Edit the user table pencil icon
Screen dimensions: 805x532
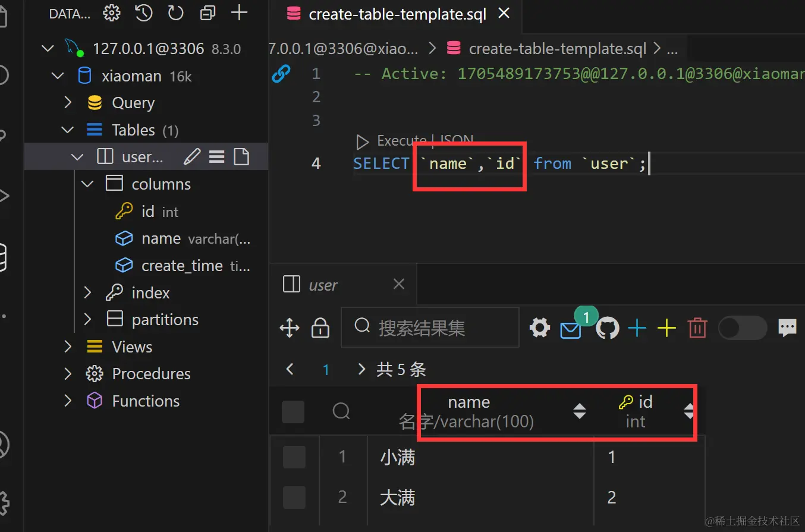[x=191, y=157]
